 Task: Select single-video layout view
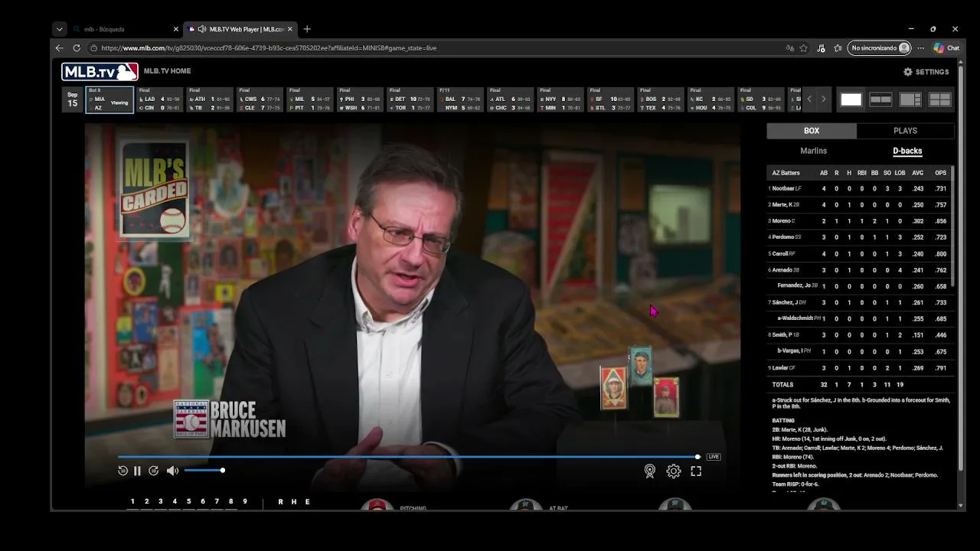click(x=851, y=99)
